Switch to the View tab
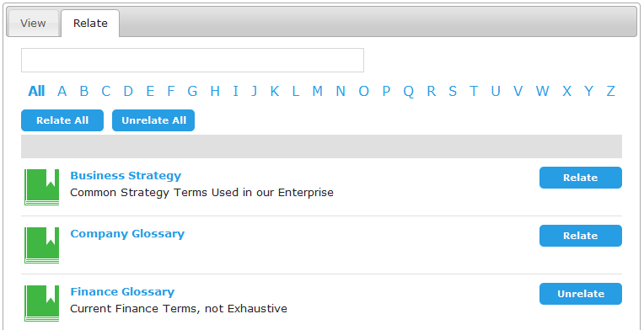The height and width of the screenshot is (330, 644). [x=33, y=23]
